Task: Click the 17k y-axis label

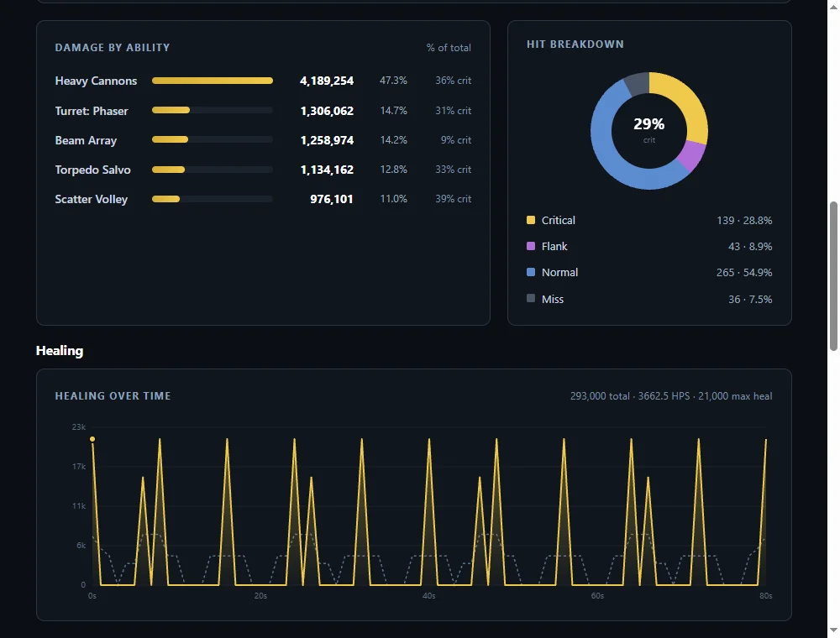Action: [79, 467]
